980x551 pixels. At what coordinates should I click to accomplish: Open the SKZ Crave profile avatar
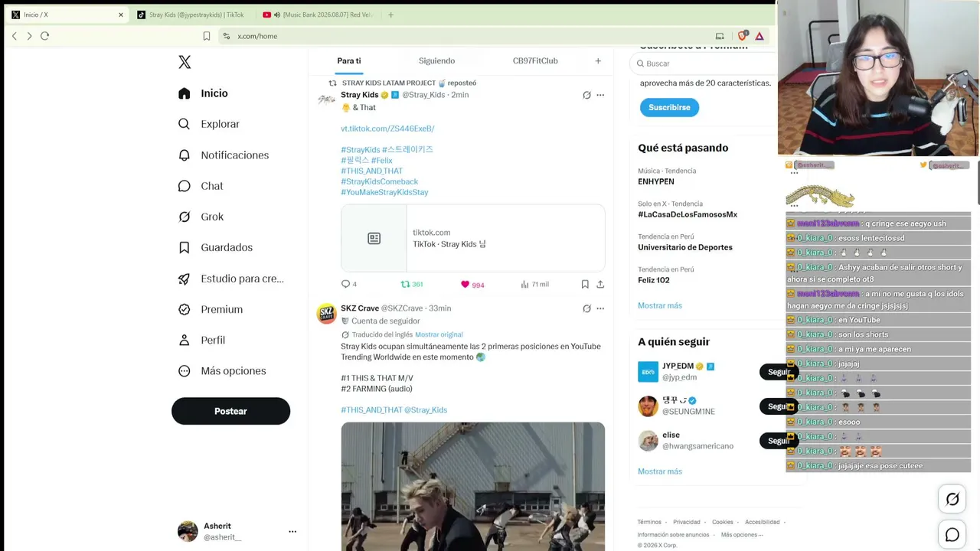coord(327,314)
